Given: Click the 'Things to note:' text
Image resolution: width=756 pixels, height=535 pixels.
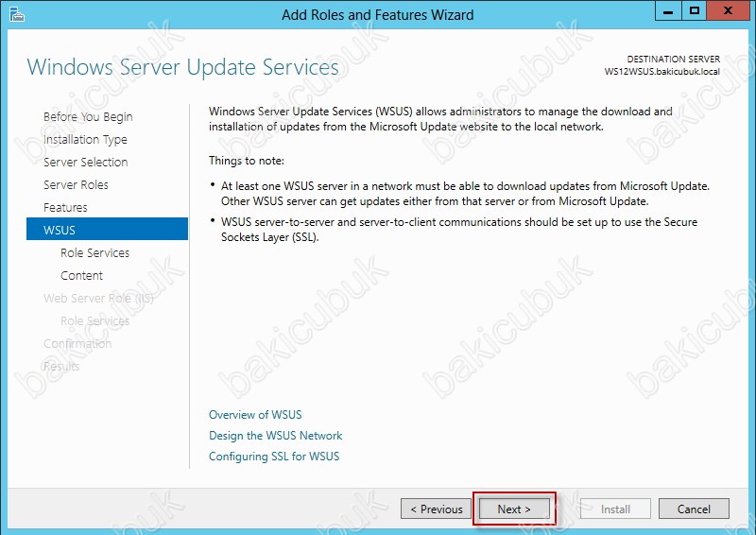Looking at the screenshot, I should [247, 161].
